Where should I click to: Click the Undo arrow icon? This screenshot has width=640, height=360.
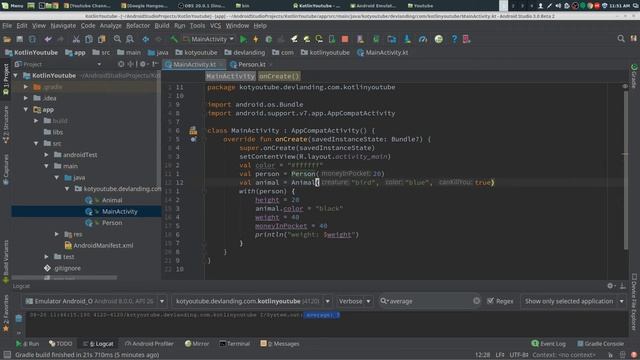point(48,39)
